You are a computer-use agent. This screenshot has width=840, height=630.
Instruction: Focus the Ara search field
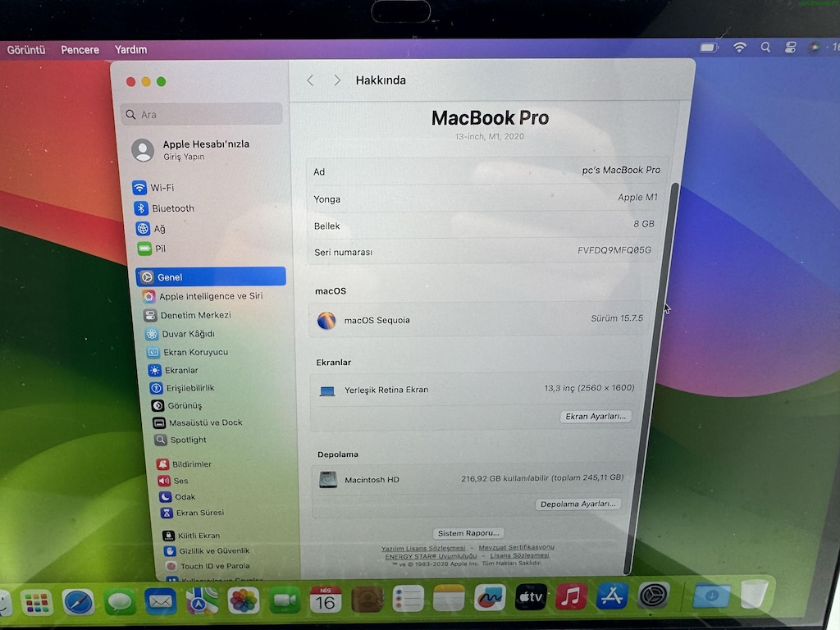tap(202, 114)
